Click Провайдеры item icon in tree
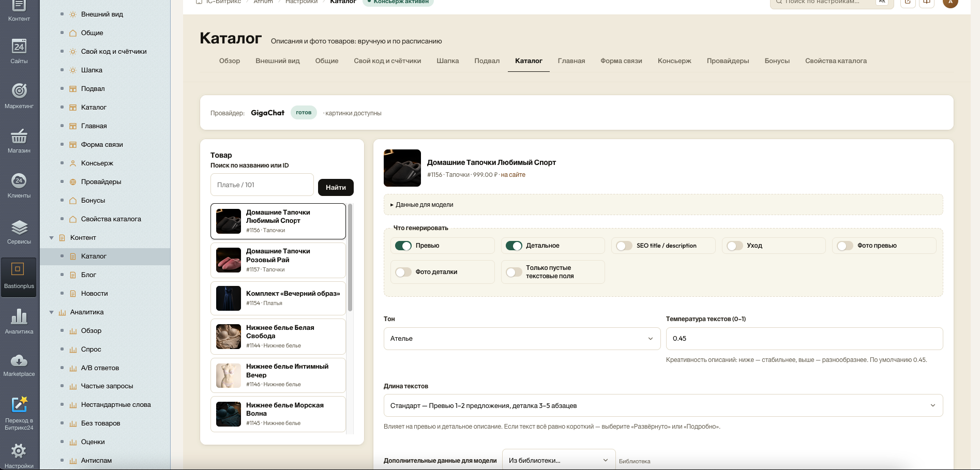Image resolution: width=980 pixels, height=470 pixels. (x=73, y=182)
